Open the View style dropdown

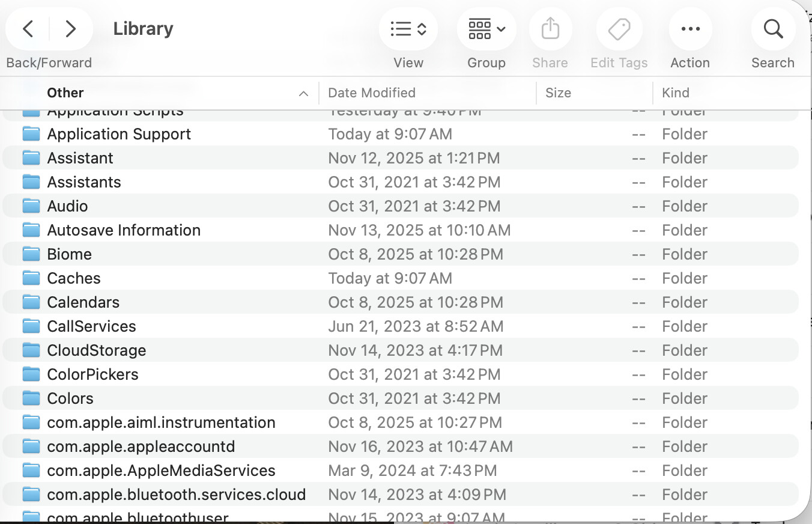click(408, 28)
